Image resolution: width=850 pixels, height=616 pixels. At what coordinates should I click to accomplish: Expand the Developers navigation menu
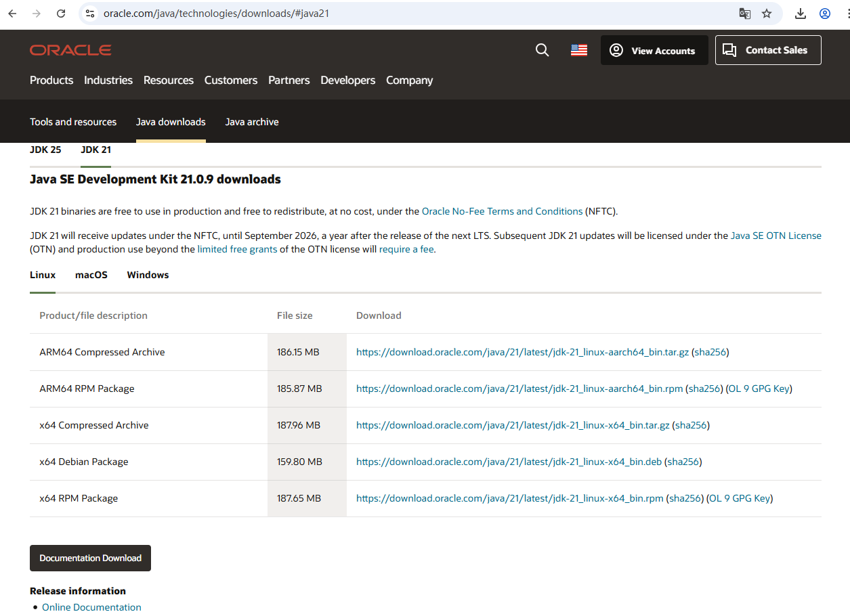(347, 80)
